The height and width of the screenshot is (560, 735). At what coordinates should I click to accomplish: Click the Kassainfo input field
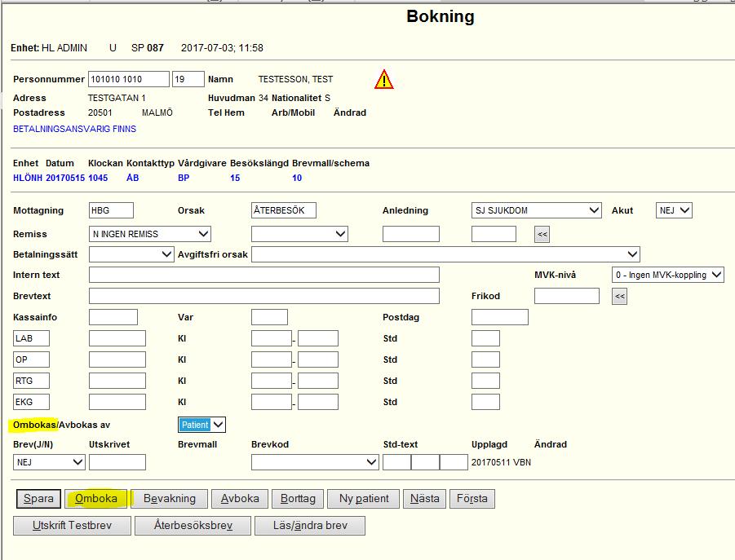[113, 317]
